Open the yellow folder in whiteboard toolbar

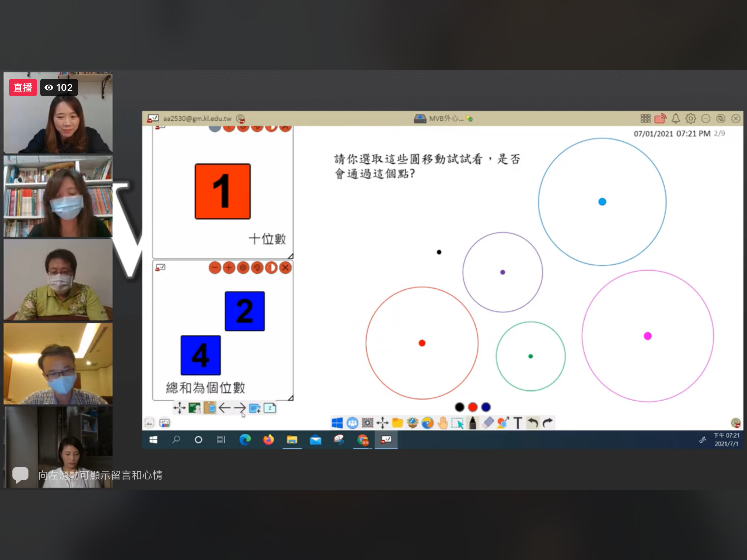coord(397,423)
